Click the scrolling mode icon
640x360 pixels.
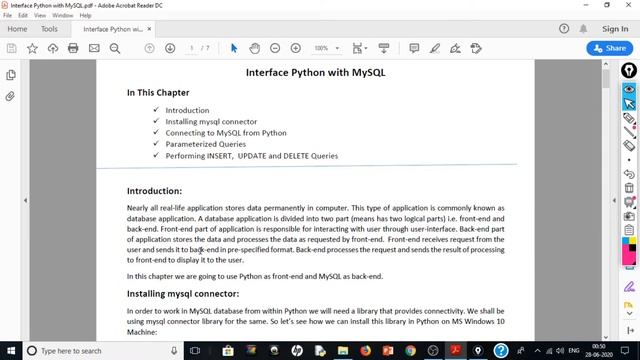[384, 48]
